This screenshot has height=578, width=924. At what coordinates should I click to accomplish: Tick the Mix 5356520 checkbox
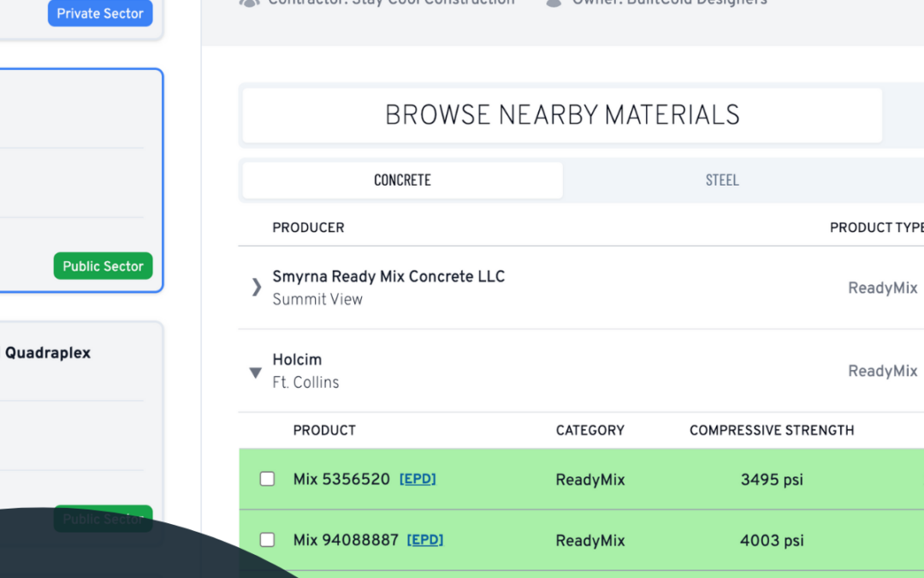267,479
